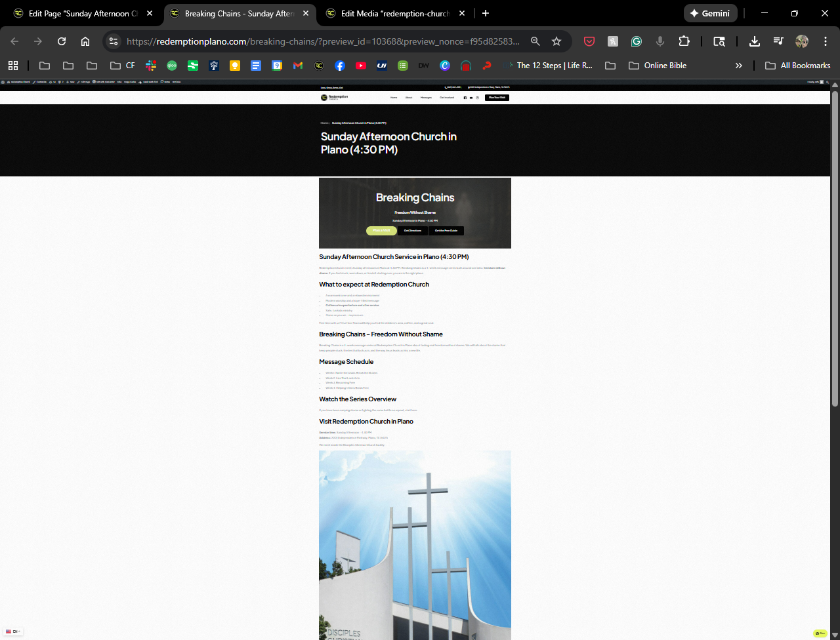
Task: Launch the YouTube bookmark
Action: click(360, 66)
